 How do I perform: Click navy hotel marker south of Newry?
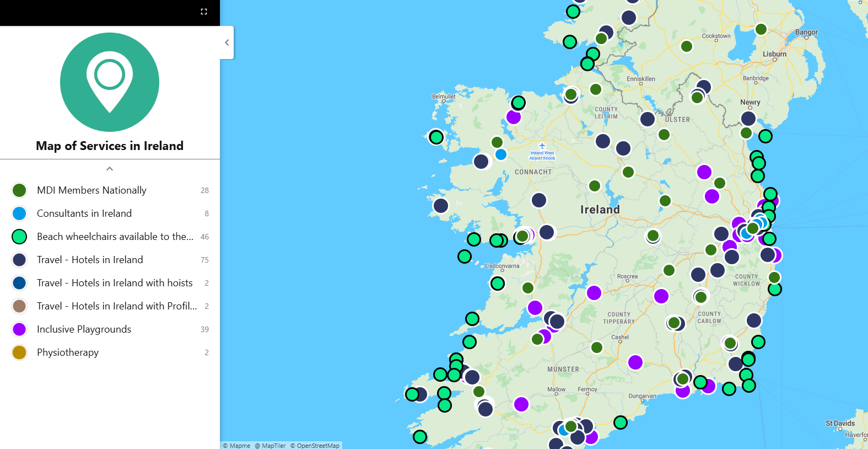[748, 119]
